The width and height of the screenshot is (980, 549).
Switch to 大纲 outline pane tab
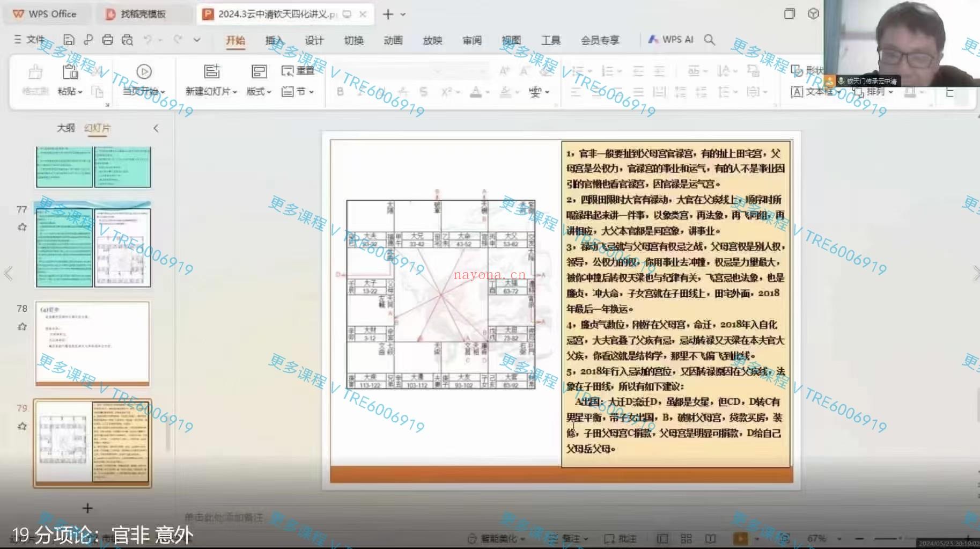click(65, 128)
